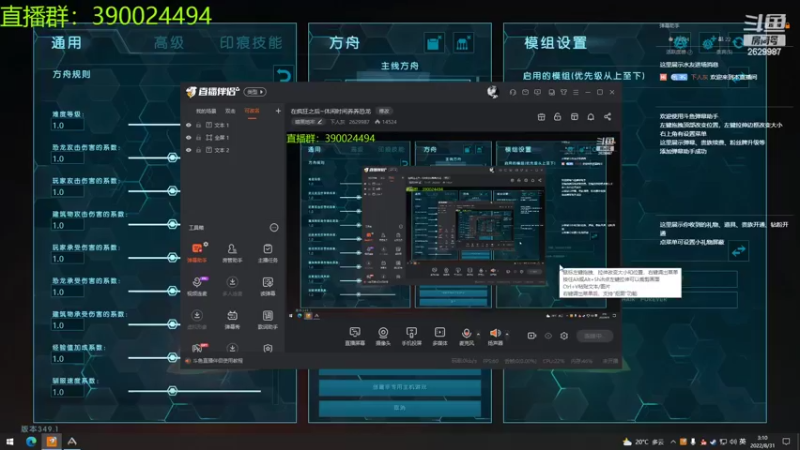The height and width of the screenshot is (450, 800).
Task: Click the edit pencil beside stream category
Action: [x=320, y=122]
